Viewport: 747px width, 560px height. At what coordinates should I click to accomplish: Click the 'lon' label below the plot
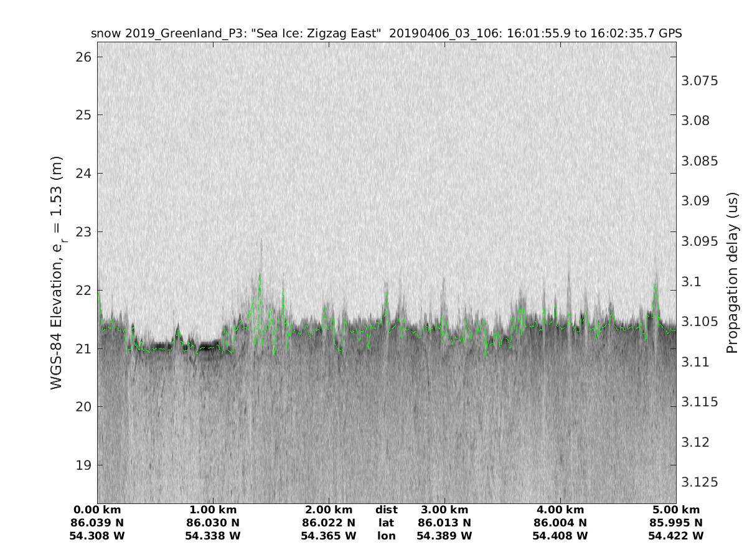[386, 536]
